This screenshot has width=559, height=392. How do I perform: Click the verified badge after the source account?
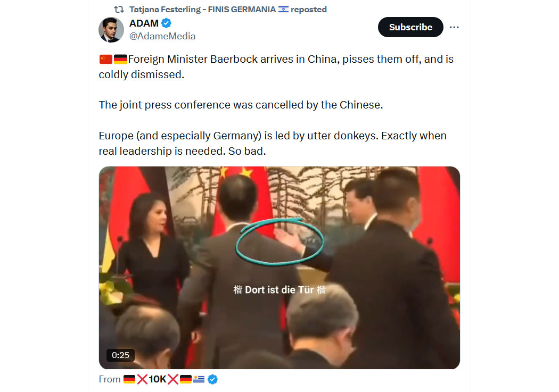click(x=212, y=379)
